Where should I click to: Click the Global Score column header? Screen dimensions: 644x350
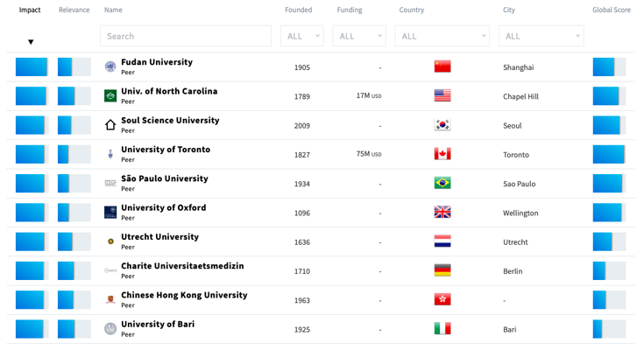click(611, 10)
